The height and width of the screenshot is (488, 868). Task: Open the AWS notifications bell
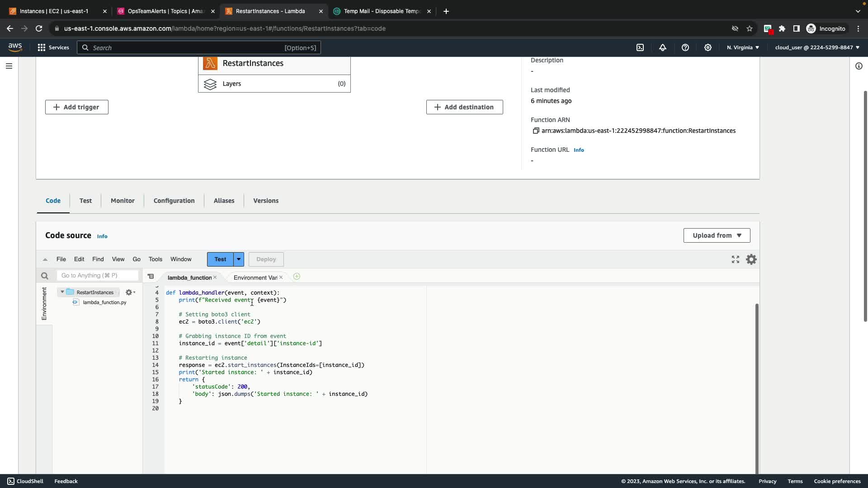tap(663, 47)
